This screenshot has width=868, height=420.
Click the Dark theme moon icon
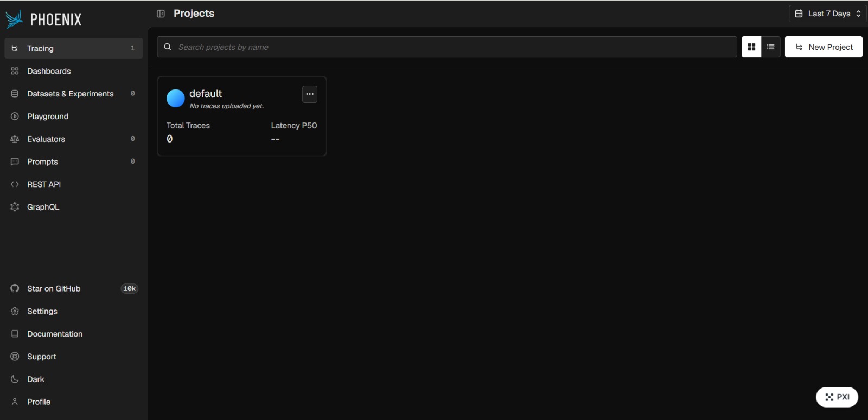(x=15, y=379)
